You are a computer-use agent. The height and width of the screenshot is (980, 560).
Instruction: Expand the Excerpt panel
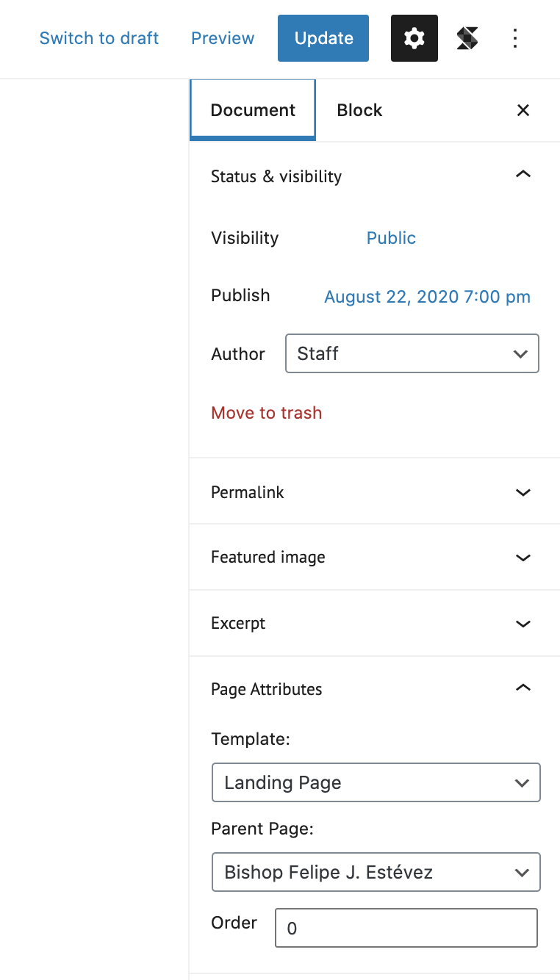coord(523,624)
